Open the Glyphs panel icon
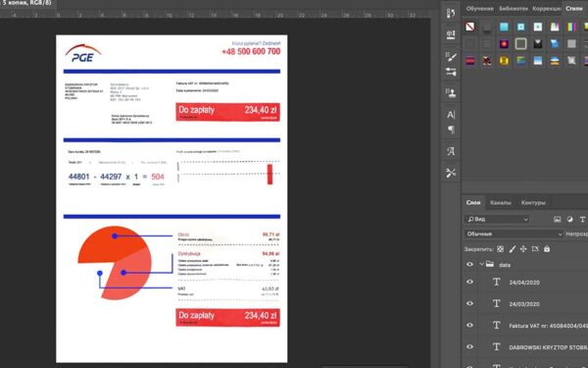588x368 pixels. coord(451,151)
